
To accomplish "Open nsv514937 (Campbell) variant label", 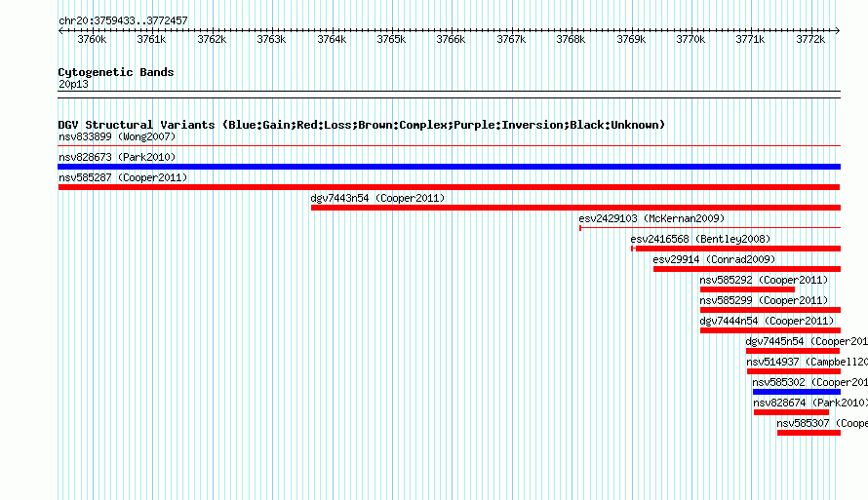I will tap(808, 362).
